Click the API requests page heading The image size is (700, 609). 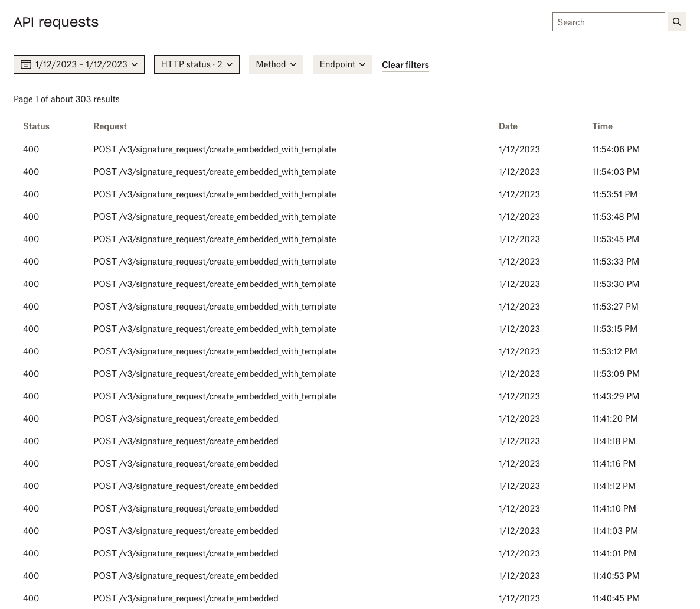click(x=56, y=22)
